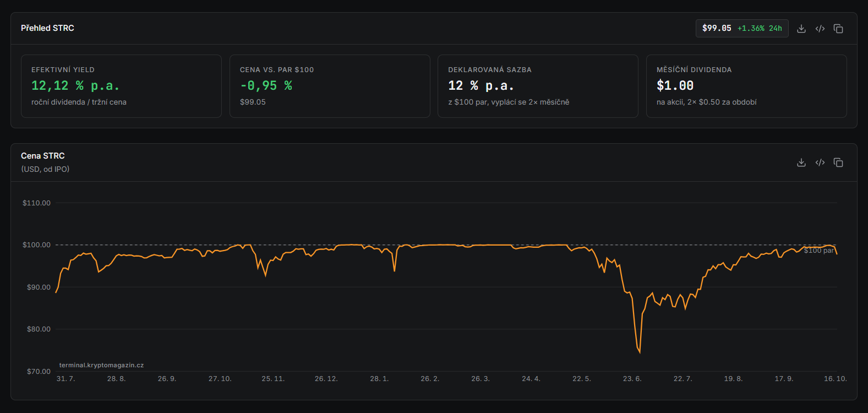Download the Přehled STRC panel
Image resolution: width=868 pixels, height=413 pixels.
[x=801, y=29]
